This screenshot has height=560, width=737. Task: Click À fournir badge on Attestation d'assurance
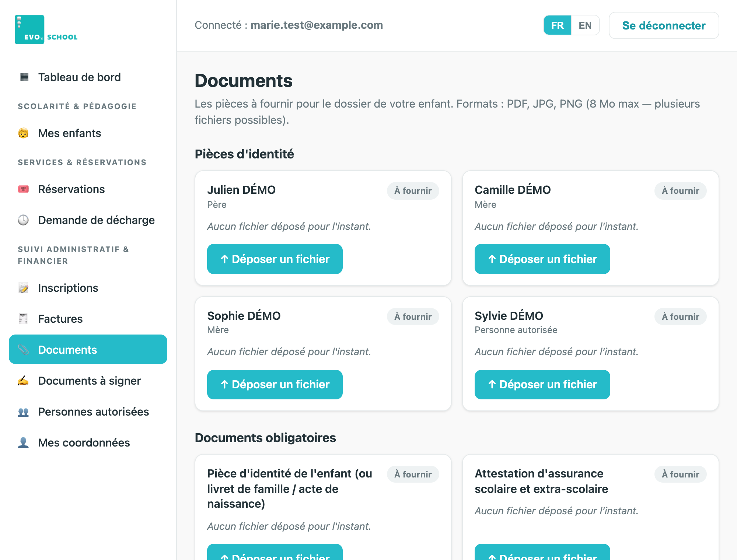pyautogui.click(x=680, y=474)
